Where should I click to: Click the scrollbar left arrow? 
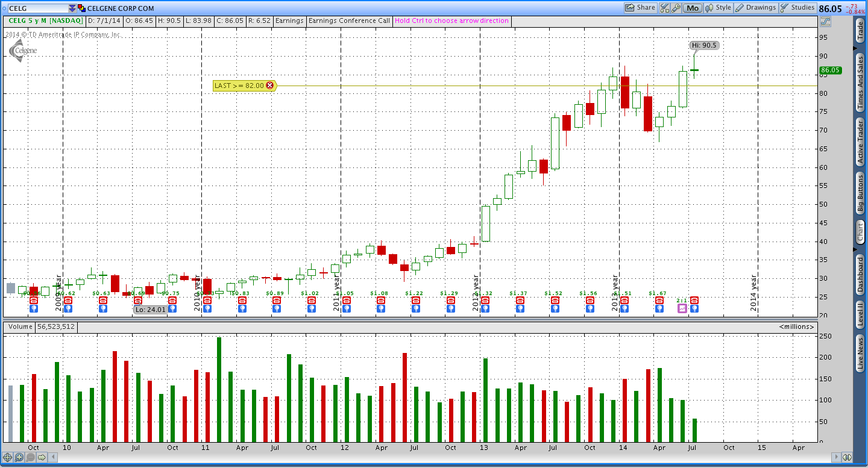click(x=54, y=458)
